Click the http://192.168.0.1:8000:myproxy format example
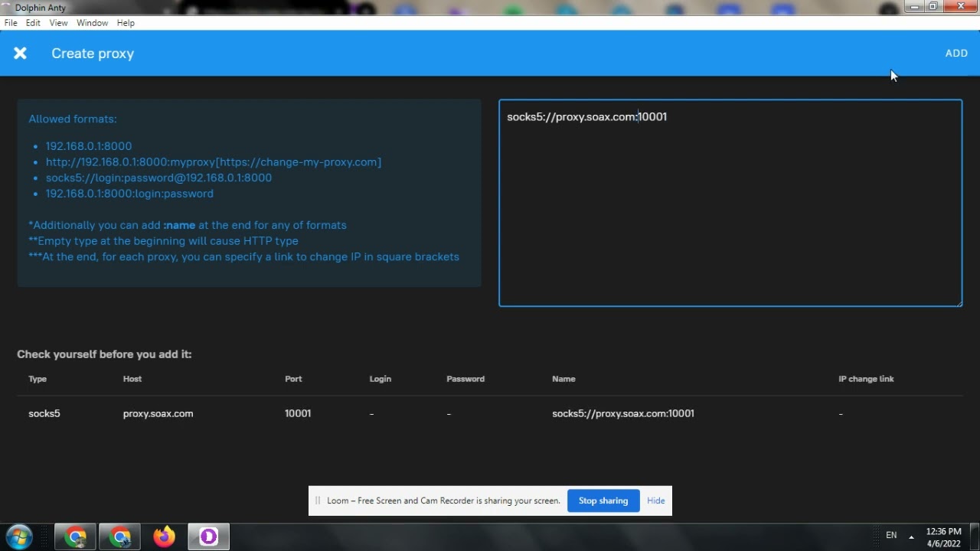Image resolution: width=980 pixels, height=551 pixels. coord(214,162)
